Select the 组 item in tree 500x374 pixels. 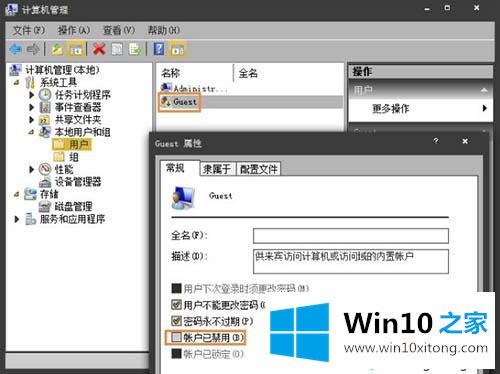tap(74, 157)
